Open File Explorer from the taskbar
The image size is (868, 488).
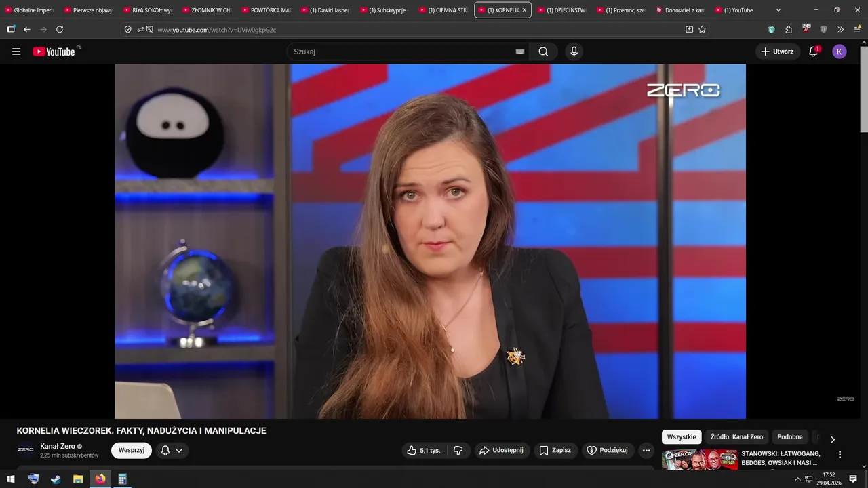click(x=78, y=479)
